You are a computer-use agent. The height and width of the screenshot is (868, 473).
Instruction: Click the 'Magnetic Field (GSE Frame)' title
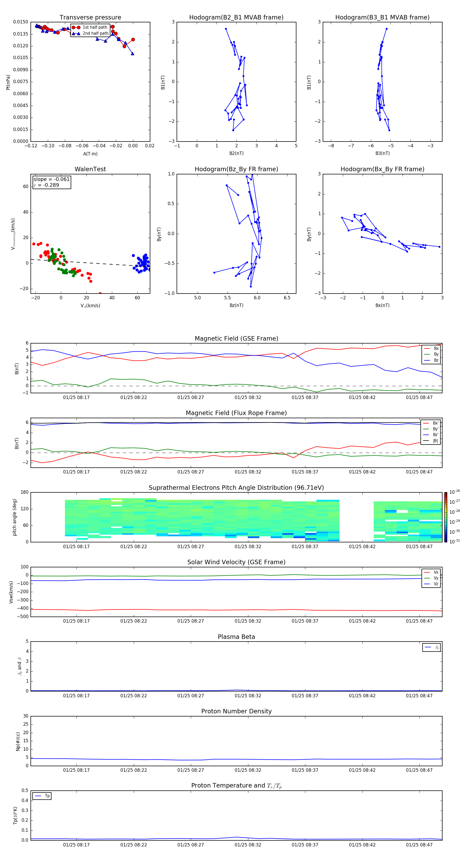tap(236, 339)
